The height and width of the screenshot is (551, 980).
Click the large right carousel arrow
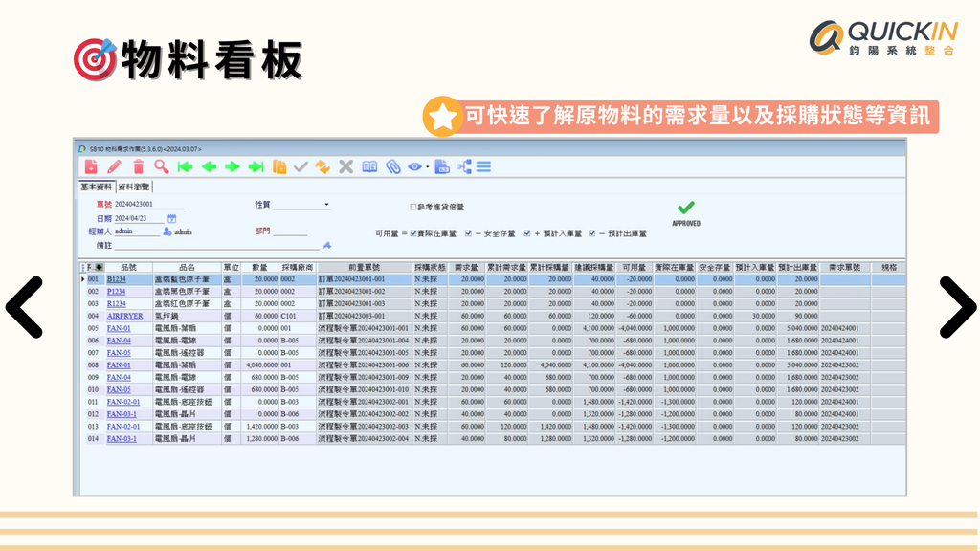pos(957,307)
